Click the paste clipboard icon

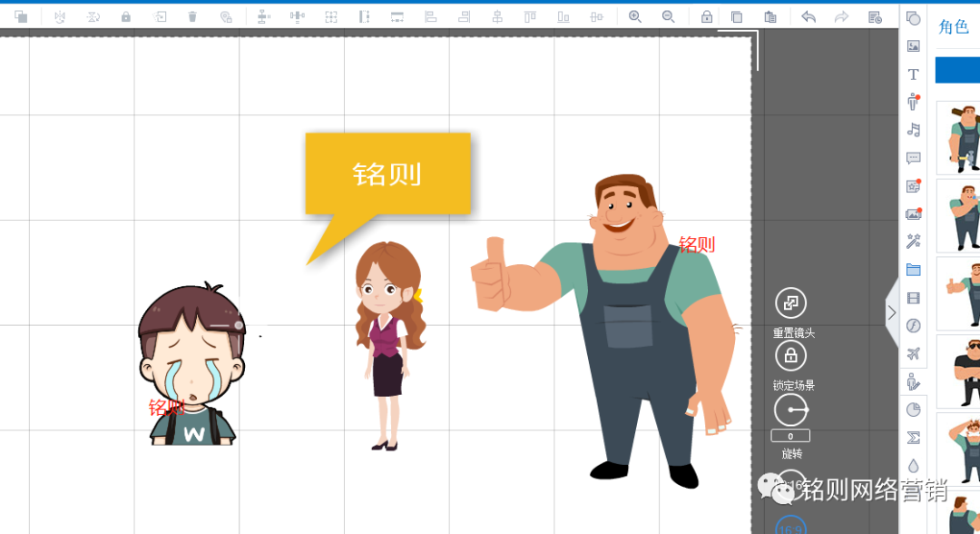(770, 16)
